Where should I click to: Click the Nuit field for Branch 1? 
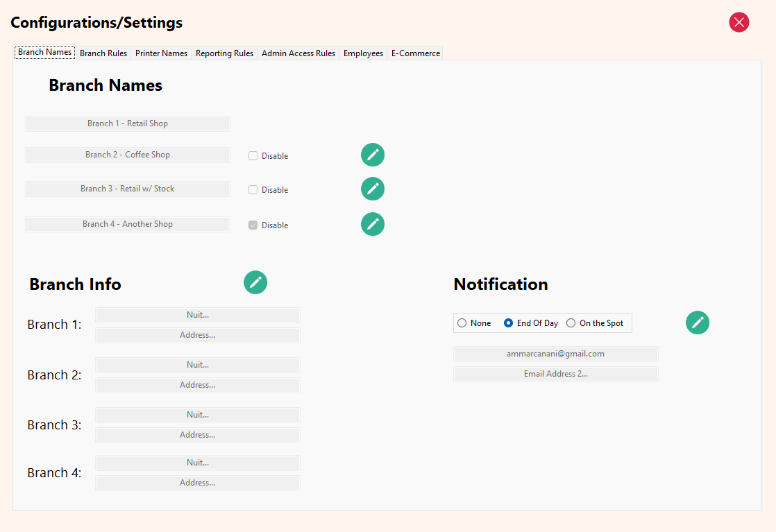[197, 315]
